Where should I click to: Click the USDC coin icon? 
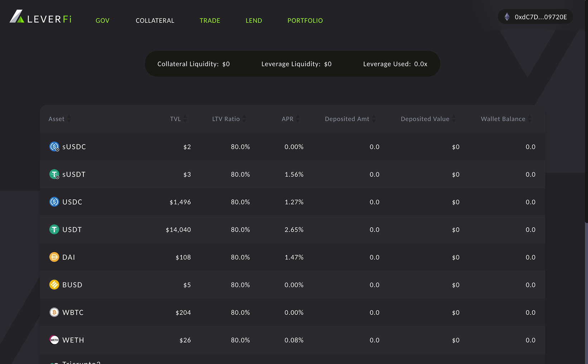(54, 202)
